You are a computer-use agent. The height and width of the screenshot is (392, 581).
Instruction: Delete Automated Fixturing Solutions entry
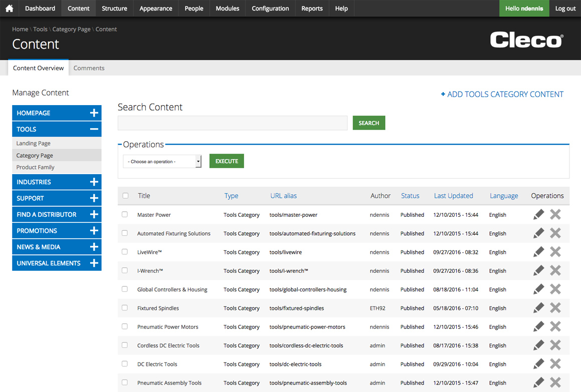tap(555, 233)
